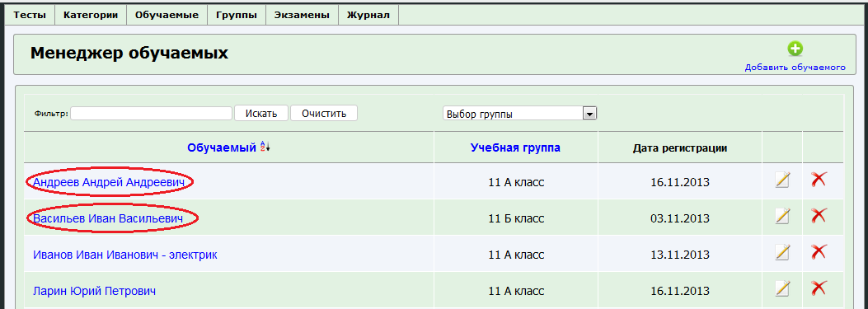Open Ларин Юрий Петрович profile link
The width and height of the screenshot is (868, 309).
pyautogui.click(x=94, y=291)
